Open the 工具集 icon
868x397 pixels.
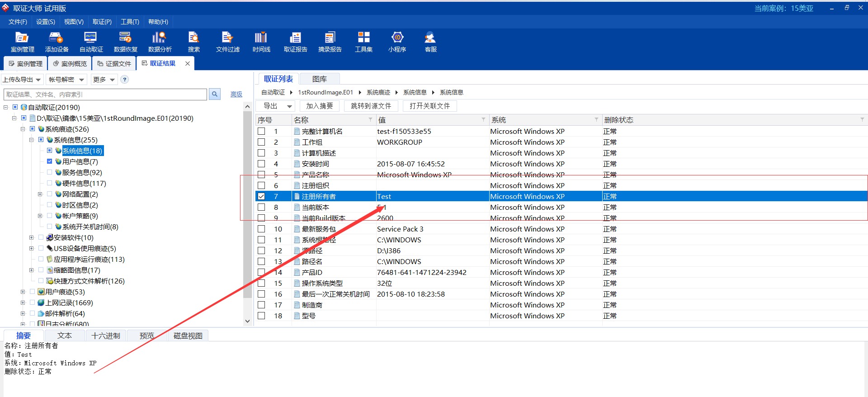[x=363, y=42]
